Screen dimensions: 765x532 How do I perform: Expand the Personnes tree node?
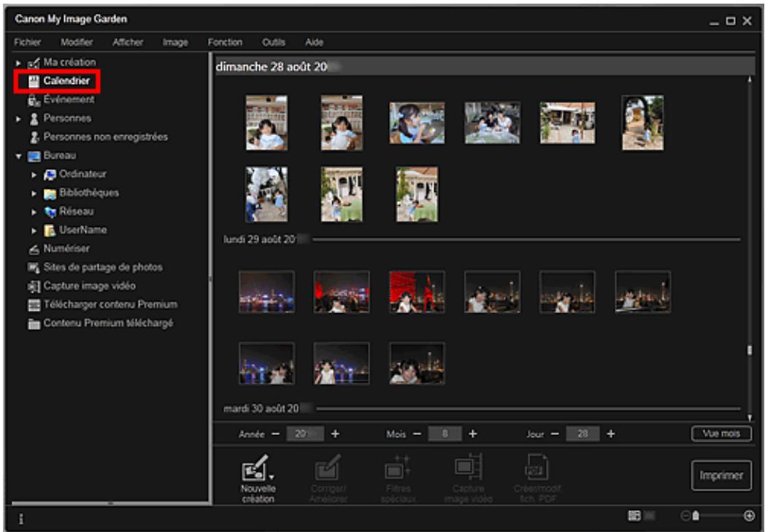click(x=19, y=119)
